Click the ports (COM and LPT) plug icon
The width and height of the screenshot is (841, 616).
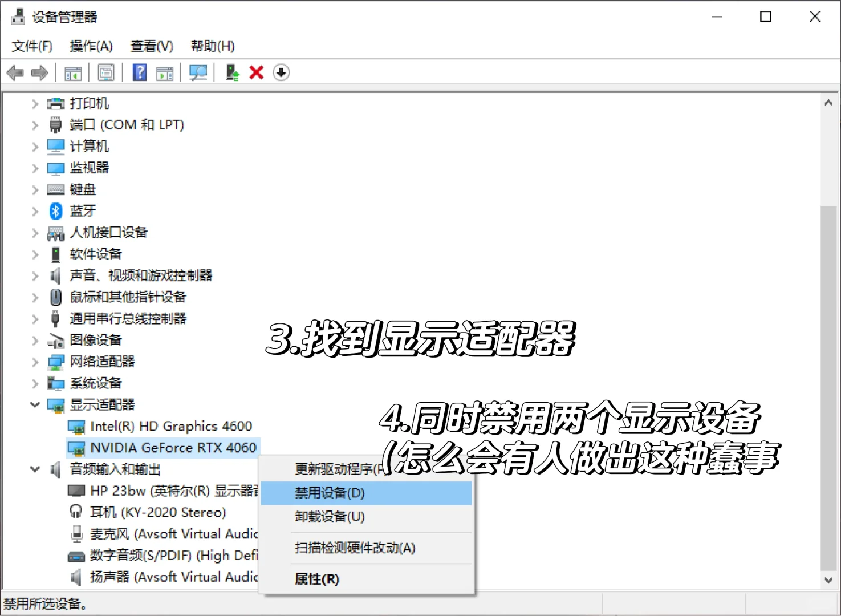click(x=55, y=125)
